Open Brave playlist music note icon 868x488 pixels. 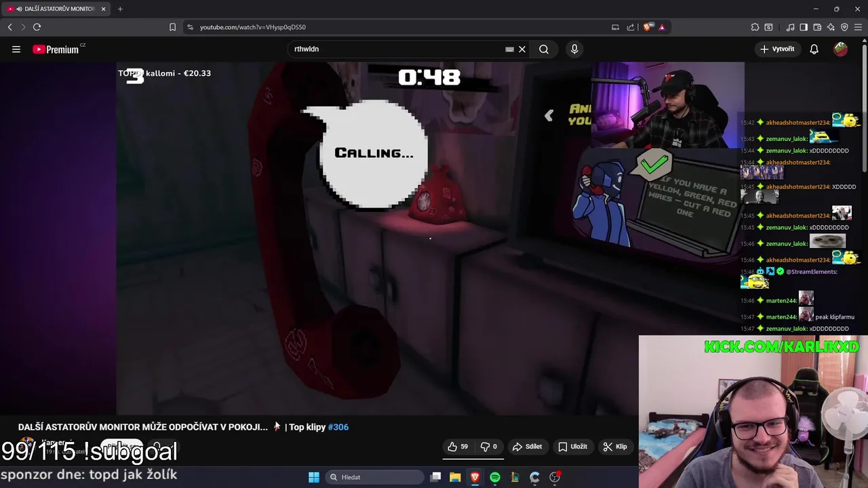[790, 27]
